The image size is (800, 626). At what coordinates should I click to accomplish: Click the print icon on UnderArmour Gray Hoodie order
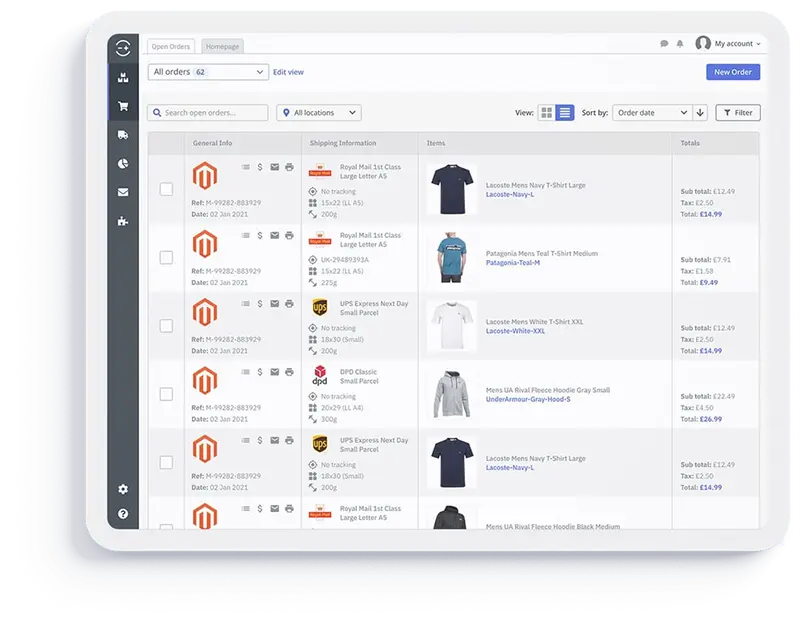tap(289, 372)
